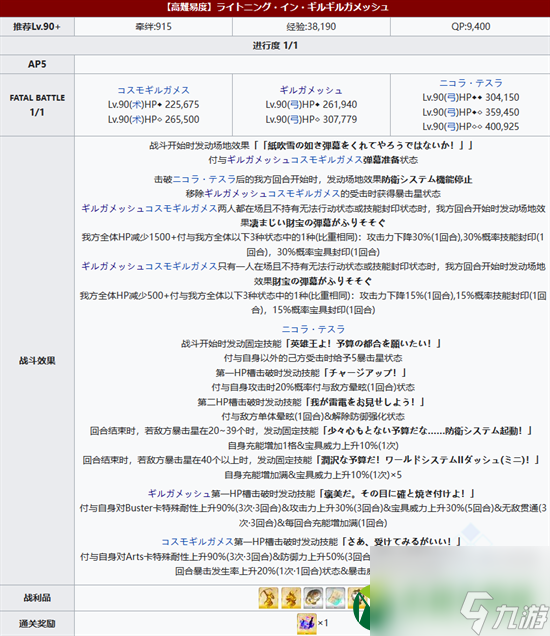Select the 推荐Lv.90+ cell

(x=37, y=27)
